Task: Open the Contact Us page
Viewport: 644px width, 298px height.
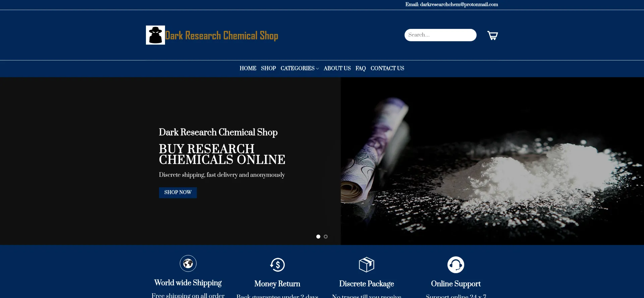Action: pos(387,68)
